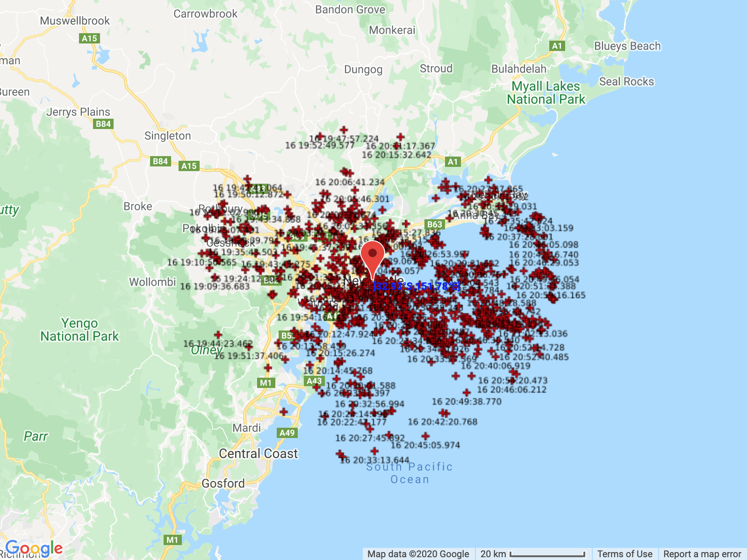
Task: Click the Broke place label
Action: click(x=137, y=206)
